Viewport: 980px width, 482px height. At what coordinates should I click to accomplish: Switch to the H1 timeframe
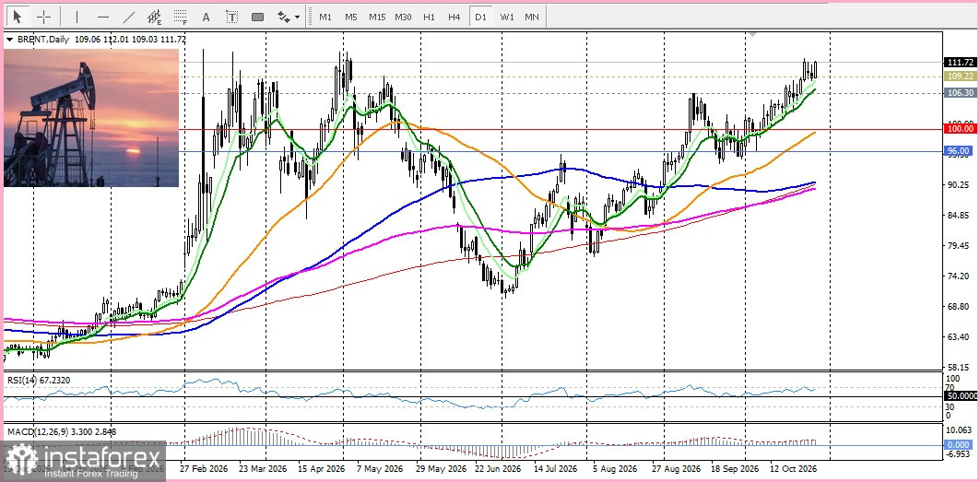pos(429,17)
